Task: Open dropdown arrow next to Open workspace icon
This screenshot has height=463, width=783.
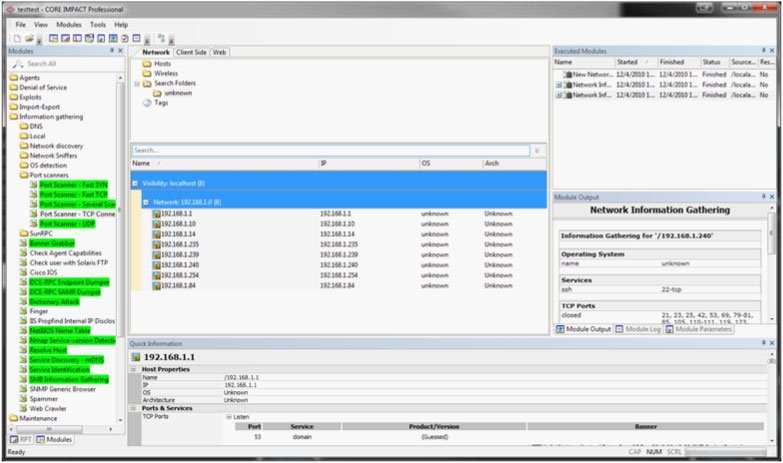Action: [x=39, y=40]
